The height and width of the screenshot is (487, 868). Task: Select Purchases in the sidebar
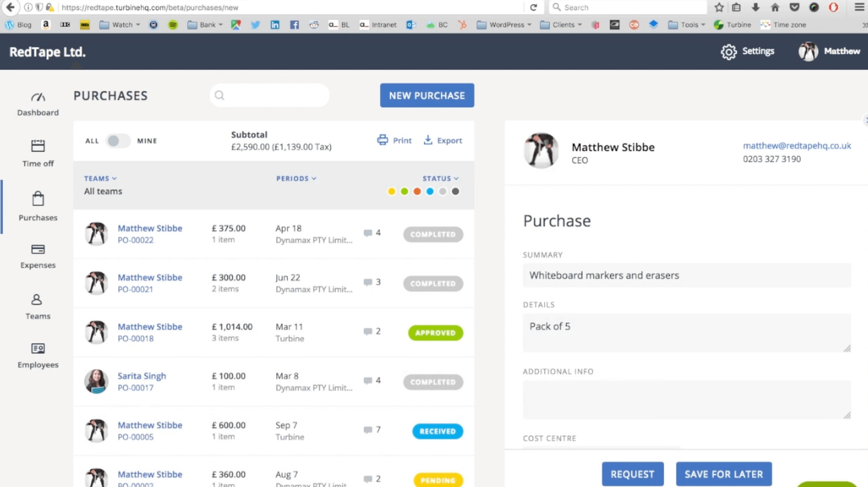pyautogui.click(x=38, y=206)
